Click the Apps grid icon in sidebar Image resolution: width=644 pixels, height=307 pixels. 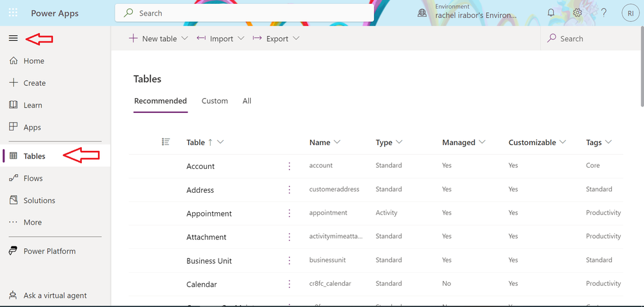click(x=13, y=127)
